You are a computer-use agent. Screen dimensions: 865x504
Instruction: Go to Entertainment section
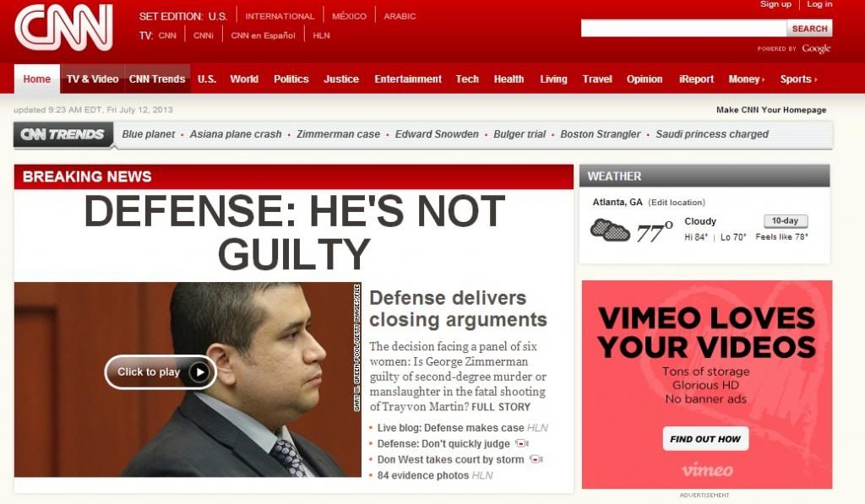pyautogui.click(x=408, y=79)
